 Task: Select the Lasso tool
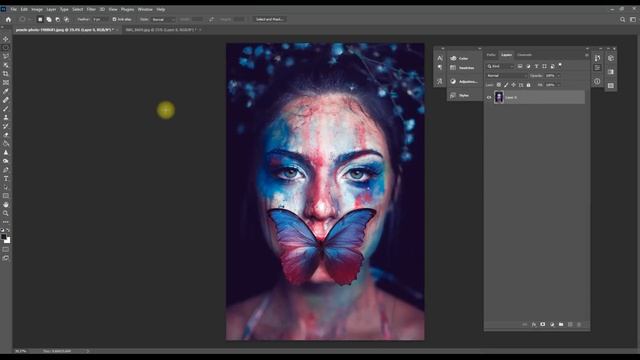coord(6,56)
